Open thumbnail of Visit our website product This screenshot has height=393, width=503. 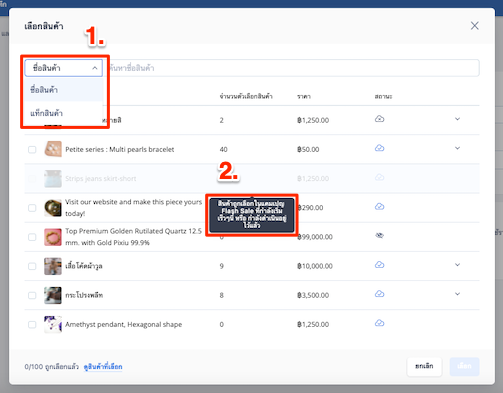(x=53, y=208)
